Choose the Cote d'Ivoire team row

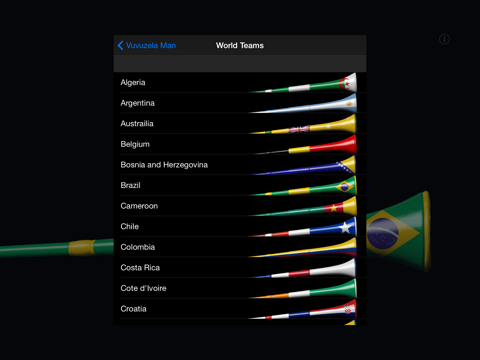coord(240,288)
